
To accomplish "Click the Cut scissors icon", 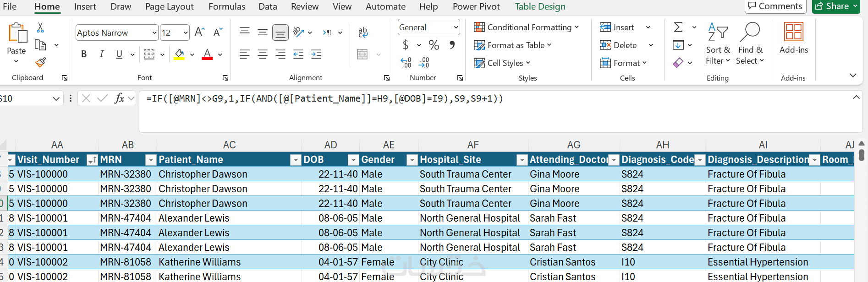I will pyautogui.click(x=40, y=28).
